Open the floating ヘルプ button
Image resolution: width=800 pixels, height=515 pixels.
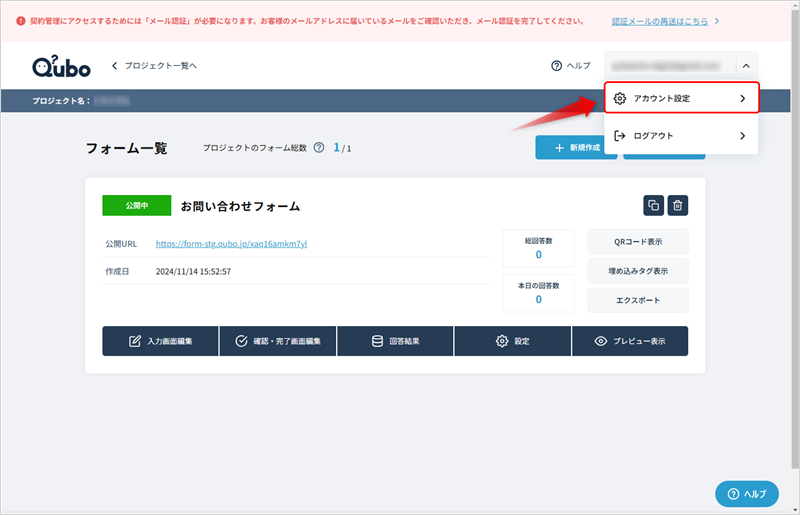point(746,494)
